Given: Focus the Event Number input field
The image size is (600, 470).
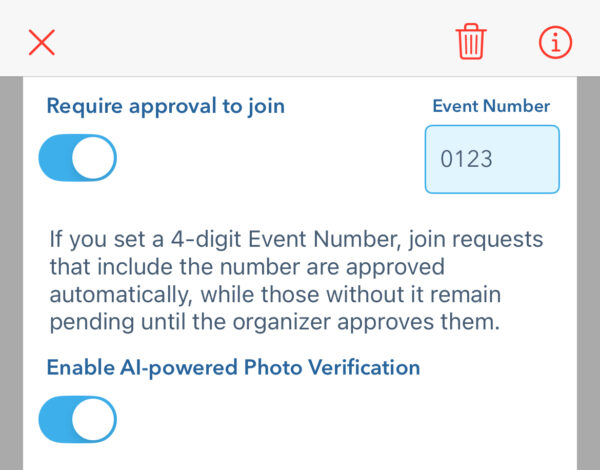Looking at the screenshot, I should click(x=492, y=159).
